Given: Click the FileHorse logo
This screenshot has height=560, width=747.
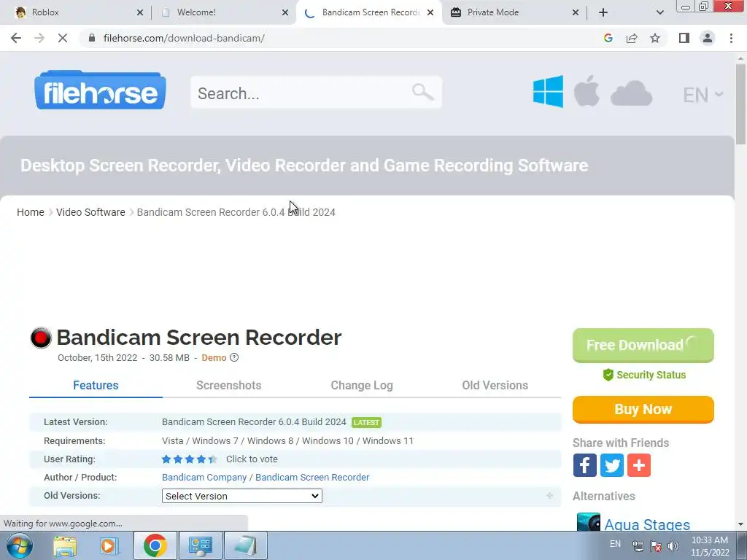Looking at the screenshot, I should tap(101, 90).
